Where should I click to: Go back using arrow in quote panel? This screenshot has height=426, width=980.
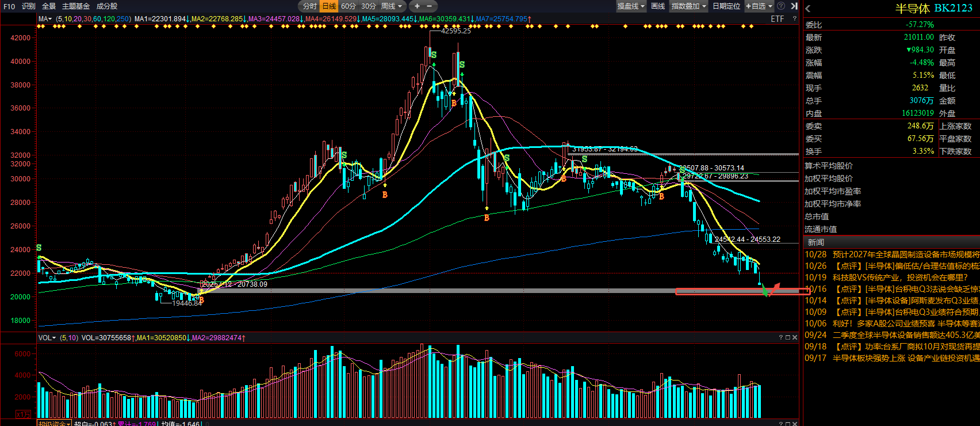pos(808,8)
